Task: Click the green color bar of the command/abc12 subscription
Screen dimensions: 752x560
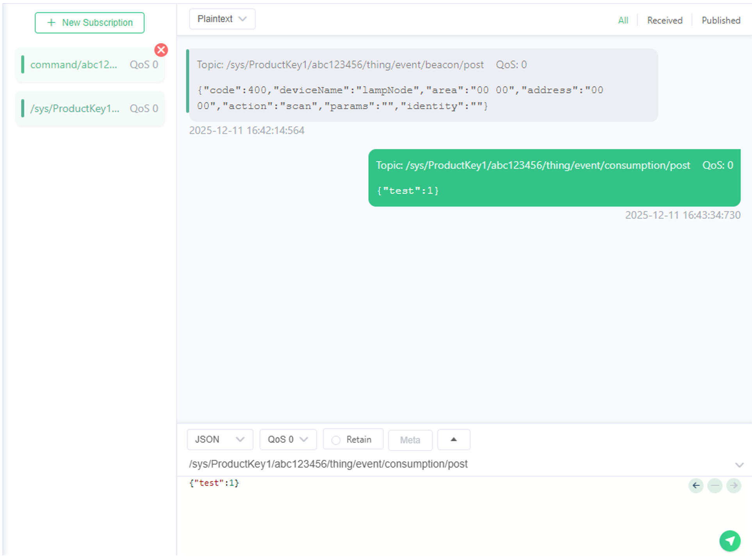Action: (x=23, y=64)
